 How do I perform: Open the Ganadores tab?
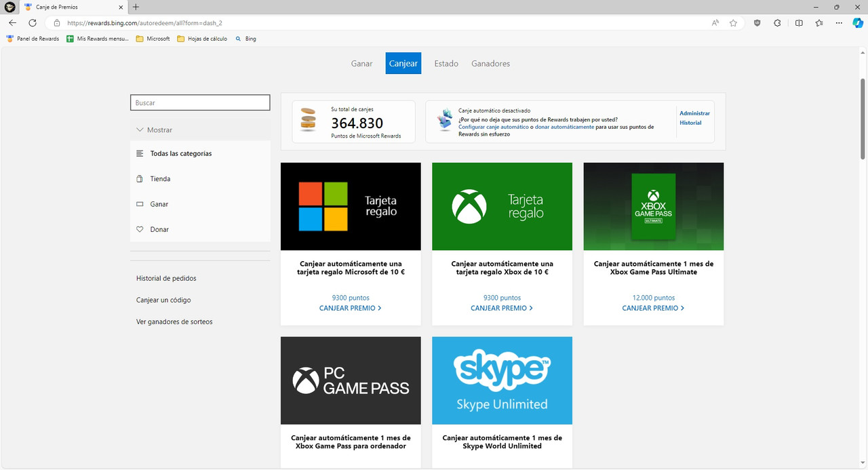coord(490,63)
